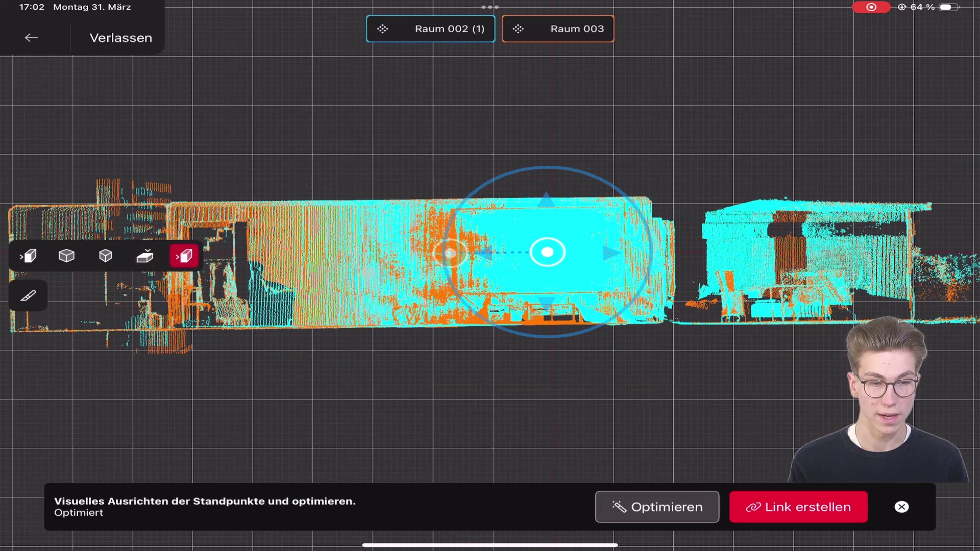
Task: Open the three-dot multitasking menu
Action: click(x=490, y=7)
